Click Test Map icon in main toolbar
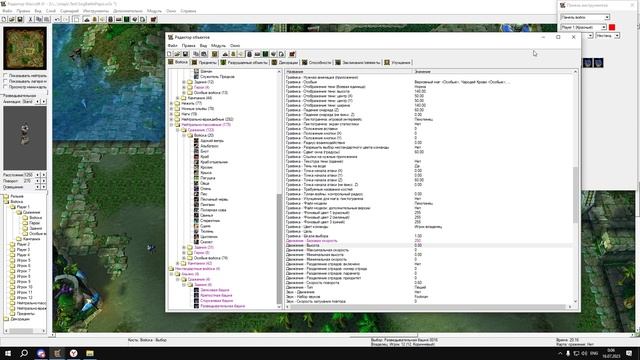This screenshot has width=640, height=360. [153, 20]
